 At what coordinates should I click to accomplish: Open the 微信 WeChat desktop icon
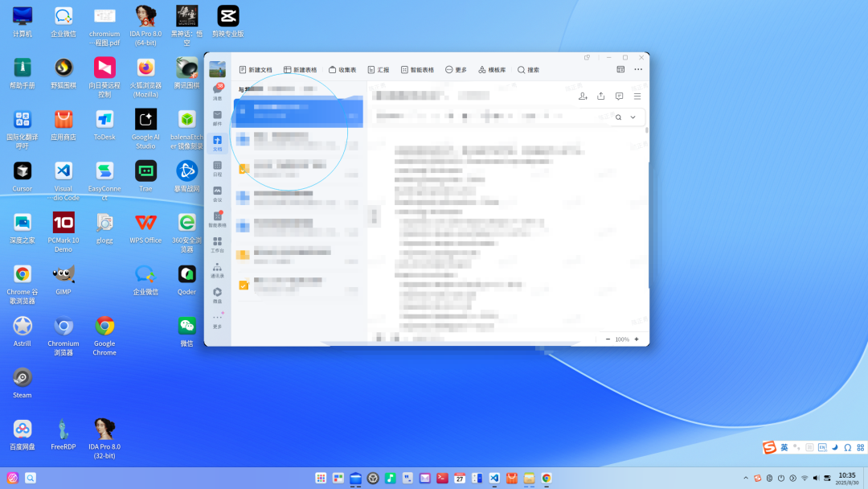(186, 331)
